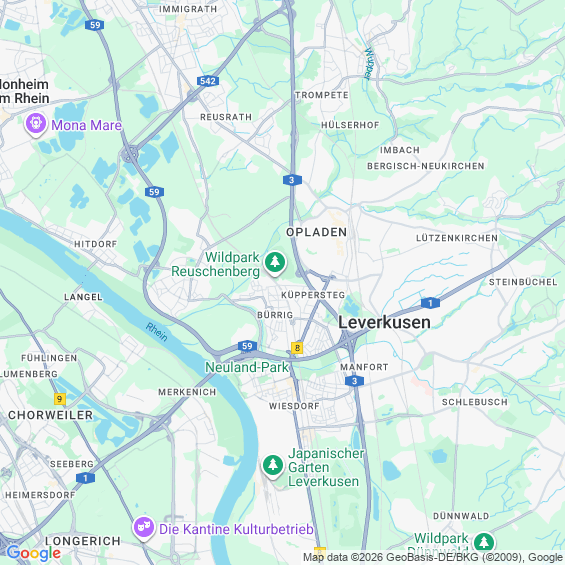The width and height of the screenshot is (565, 565).
Task: Select the Schlebusch district label
Action: [475, 402]
